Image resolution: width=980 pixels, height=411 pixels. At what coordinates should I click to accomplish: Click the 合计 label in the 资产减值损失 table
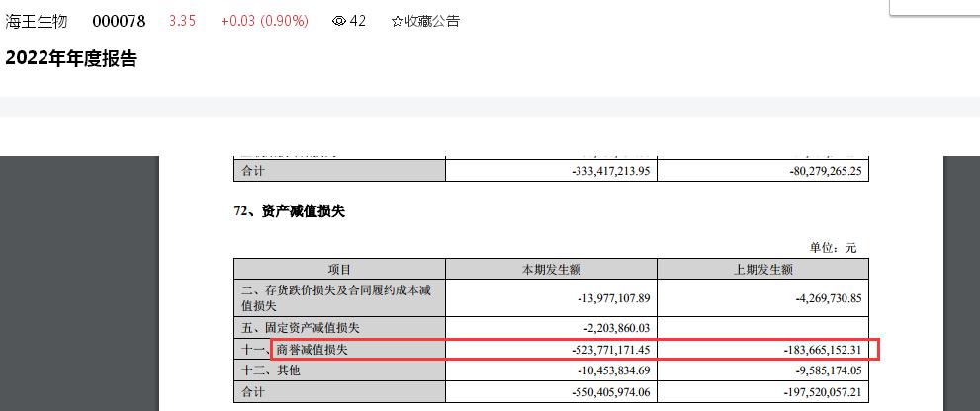click(x=252, y=392)
